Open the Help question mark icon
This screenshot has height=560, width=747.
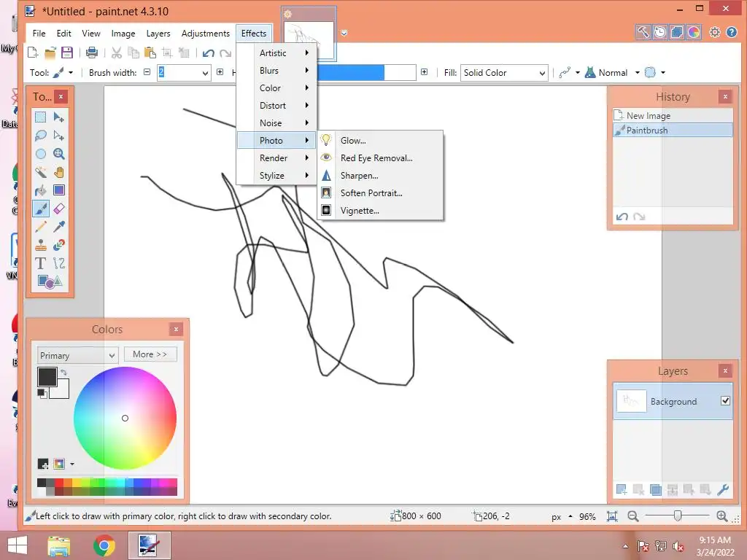click(x=732, y=32)
